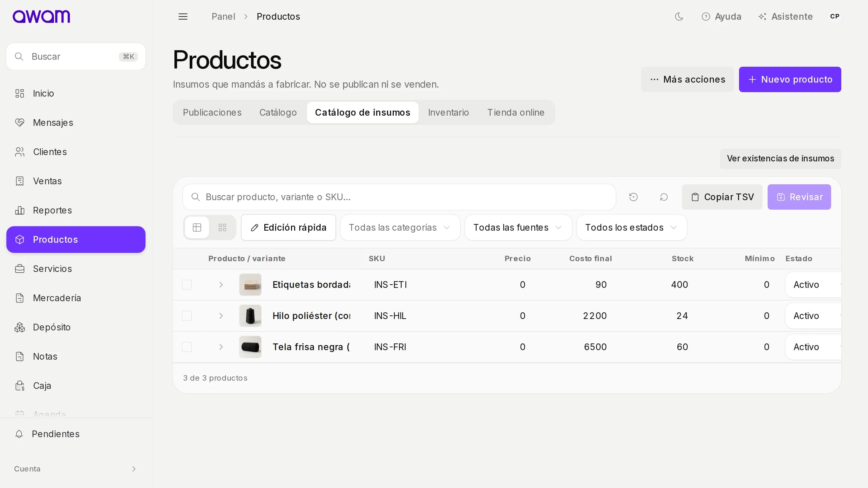Open Caja in sidebar

point(76,386)
